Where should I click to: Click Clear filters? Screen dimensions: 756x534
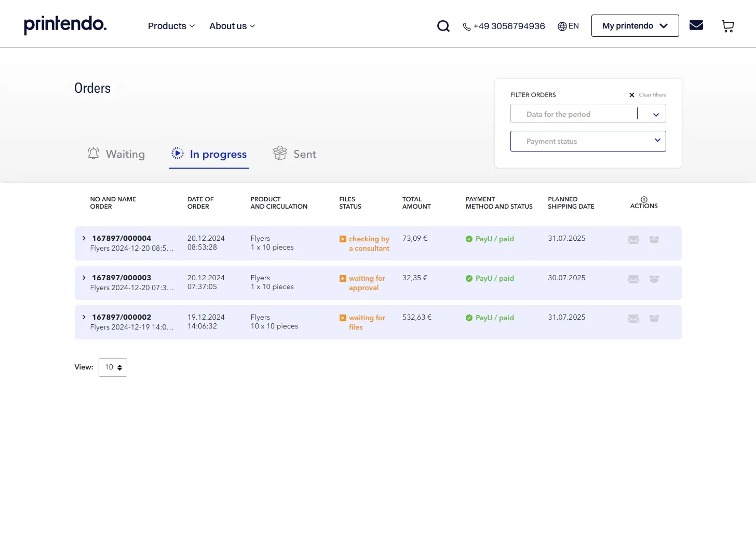click(x=647, y=95)
